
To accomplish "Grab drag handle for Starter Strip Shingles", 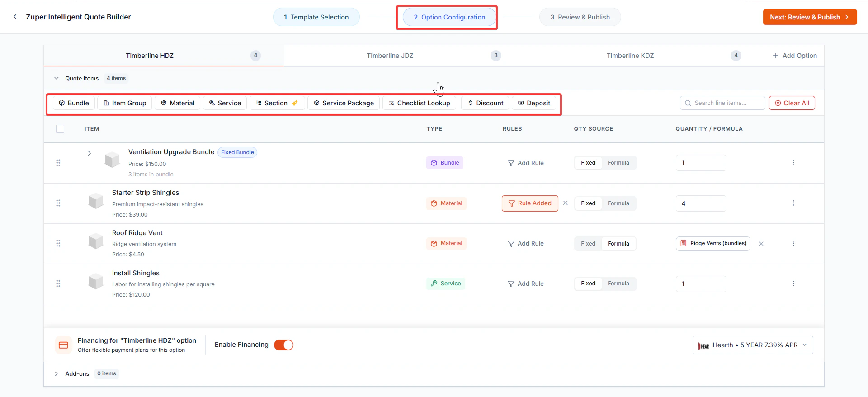I will click(x=58, y=203).
